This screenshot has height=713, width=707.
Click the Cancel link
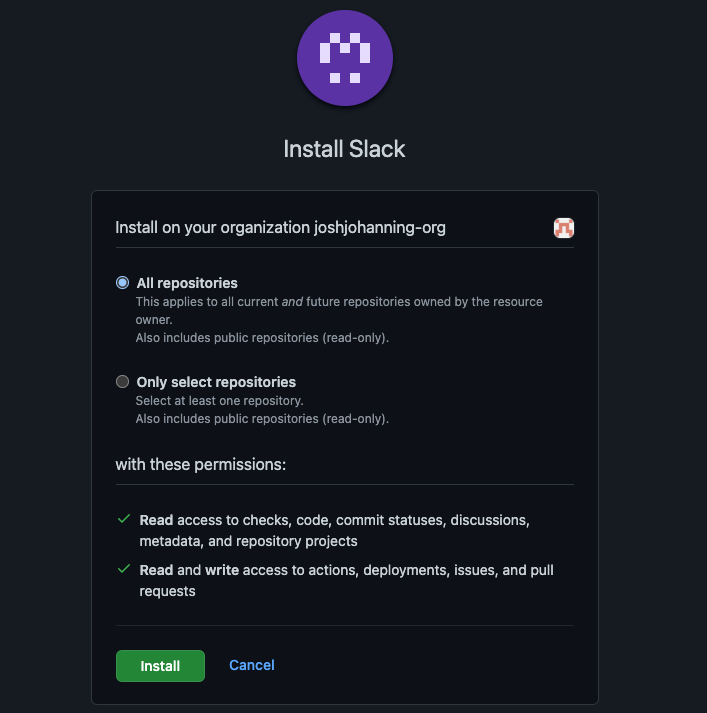click(x=251, y=665)
